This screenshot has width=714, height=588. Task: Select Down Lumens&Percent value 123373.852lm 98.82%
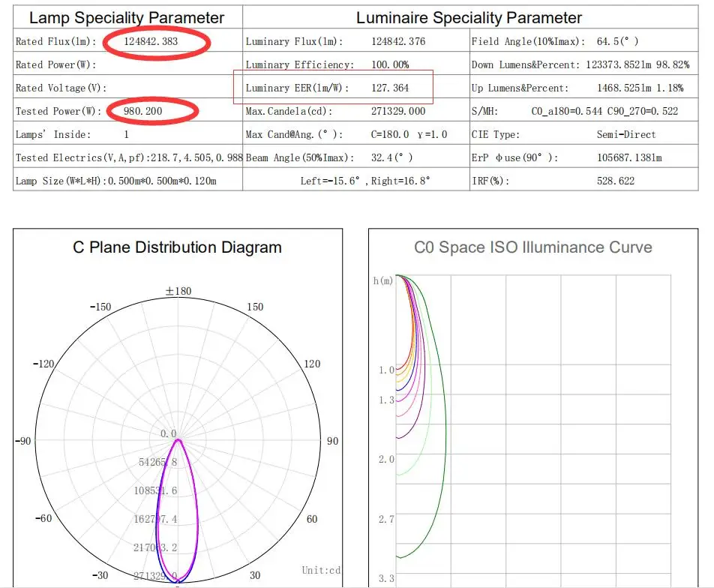click(x=637, y=64)
